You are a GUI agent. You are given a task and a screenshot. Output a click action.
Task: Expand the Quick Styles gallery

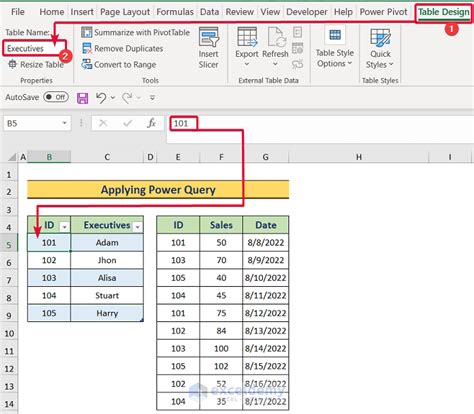click(380, 49)
